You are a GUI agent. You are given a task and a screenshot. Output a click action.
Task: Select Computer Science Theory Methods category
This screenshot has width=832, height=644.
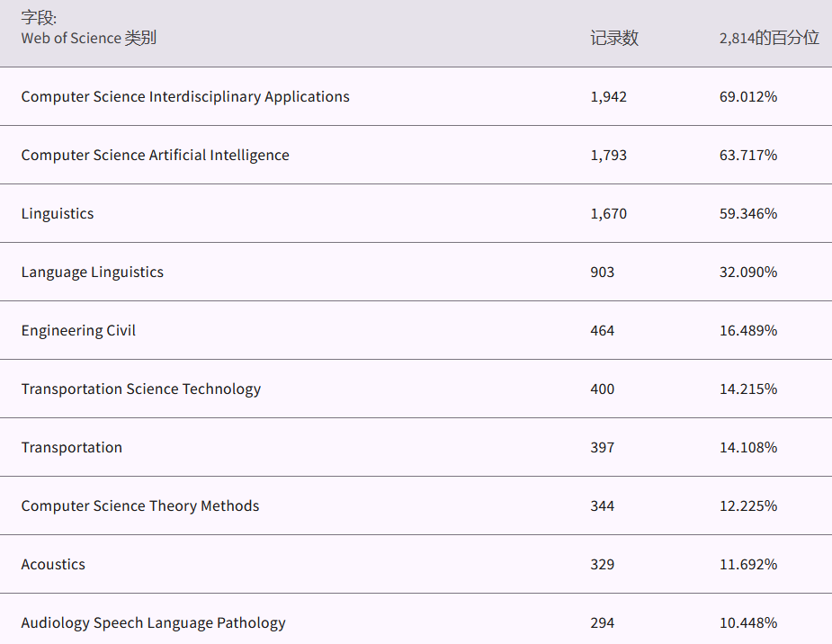(x=140, y=505)
